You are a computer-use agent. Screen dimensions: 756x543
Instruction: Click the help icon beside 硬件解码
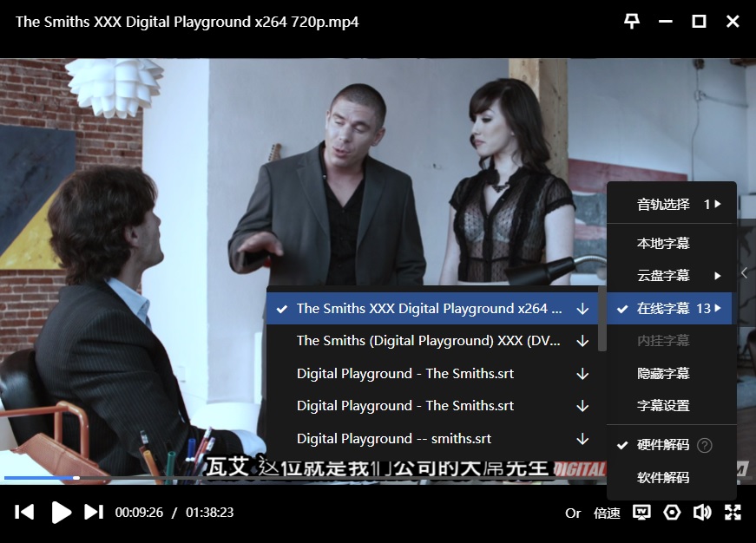(x=705, y=445)
